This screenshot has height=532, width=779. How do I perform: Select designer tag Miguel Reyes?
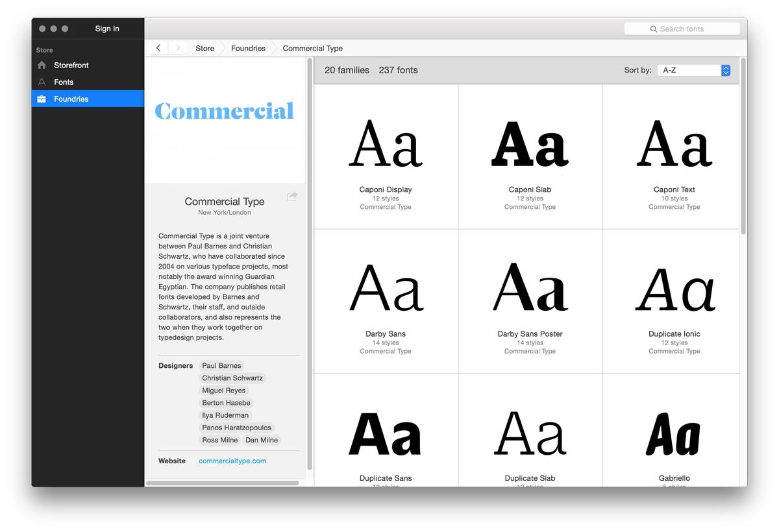[223, 391]
